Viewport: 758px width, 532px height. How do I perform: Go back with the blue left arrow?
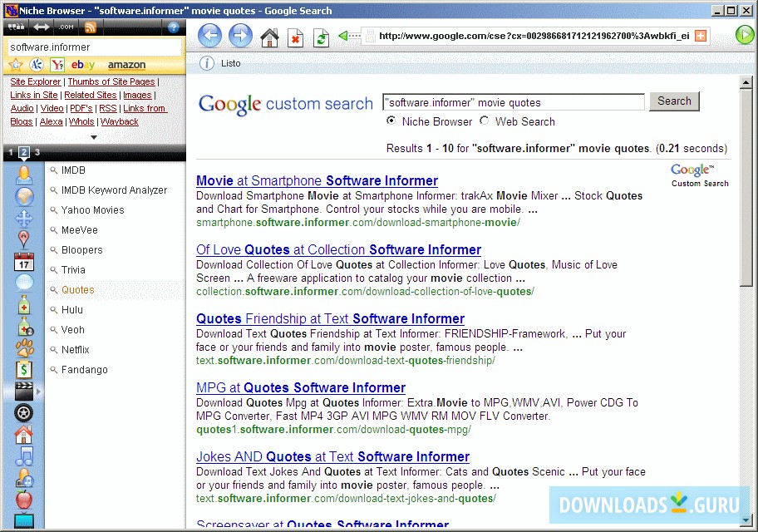tap(209, 35)
